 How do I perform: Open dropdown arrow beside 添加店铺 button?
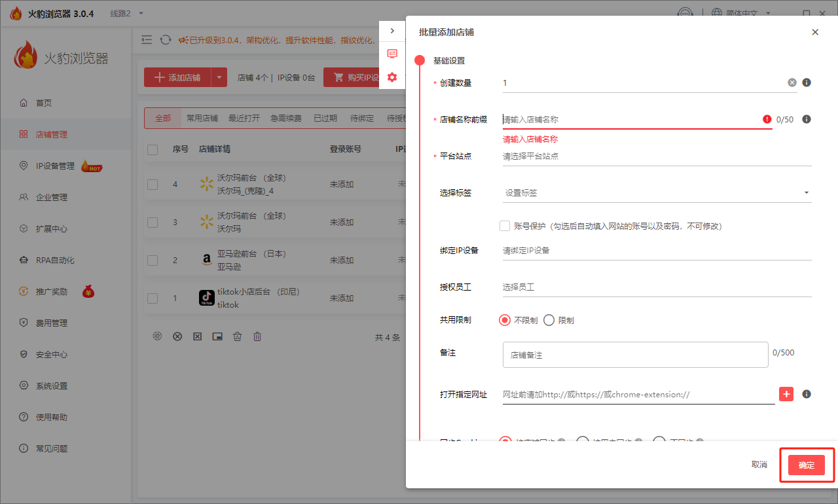(x=219, y=77)
